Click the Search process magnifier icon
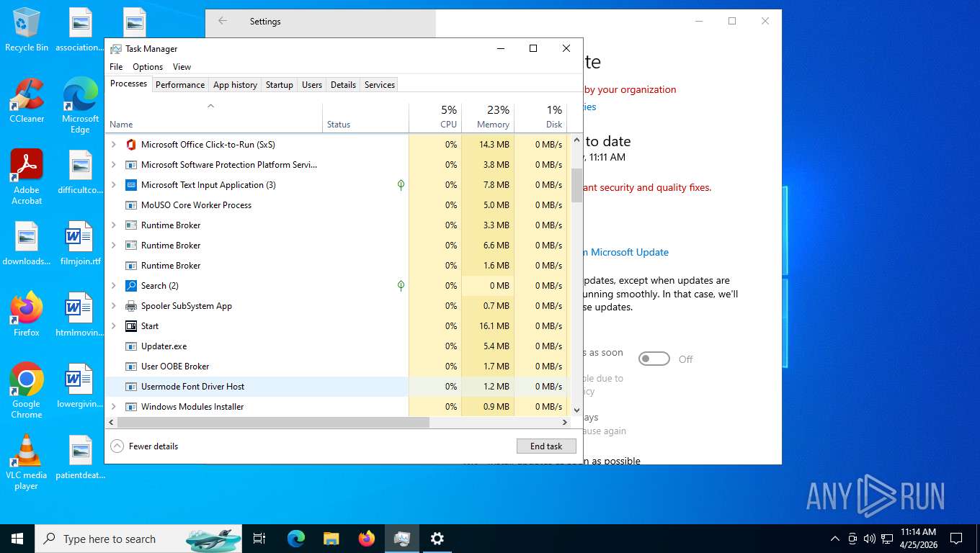Screen dimensions: 980x553 pyautogui.click(x=131, y=286)
